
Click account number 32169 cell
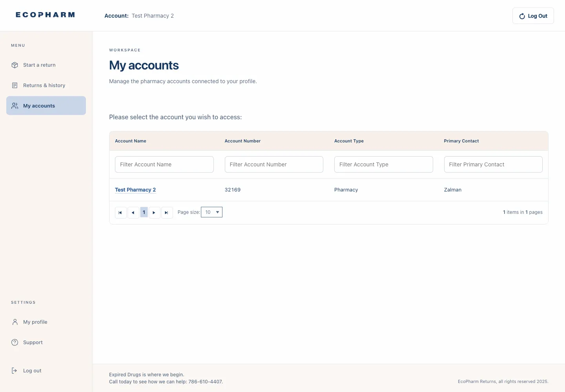[x=233, y=190]
